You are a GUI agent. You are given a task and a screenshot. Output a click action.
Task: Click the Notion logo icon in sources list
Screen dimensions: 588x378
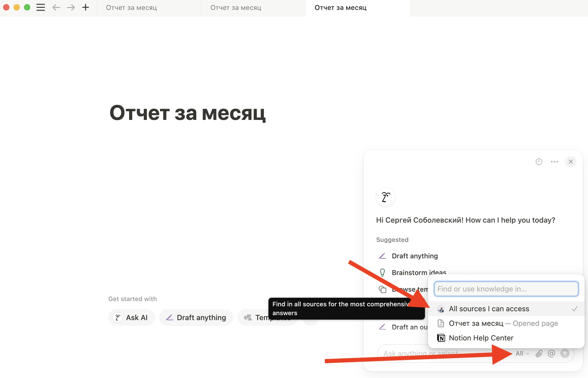pos(441,338)
